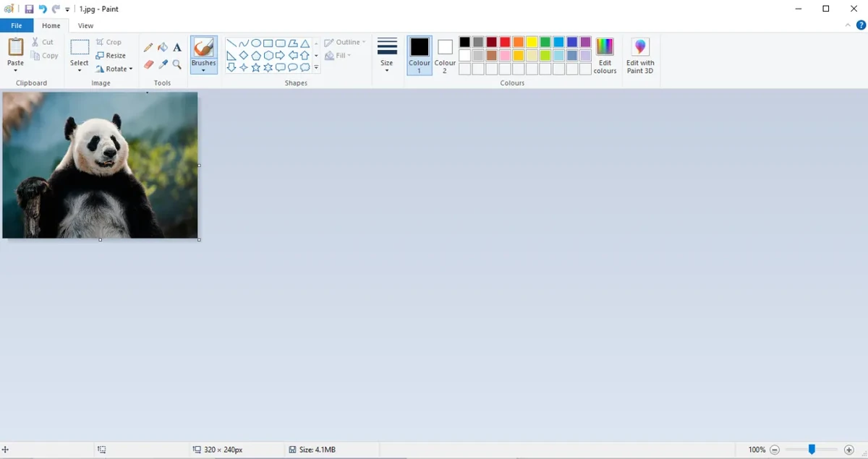Choose the Pentagon shape
This screenshot has width=868, height=459.
pos(256,56)
